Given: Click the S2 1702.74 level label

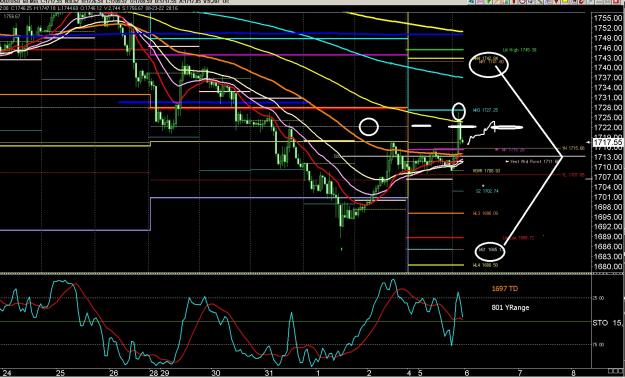Looking at the screenshot, I should click(x=487, y=191).
